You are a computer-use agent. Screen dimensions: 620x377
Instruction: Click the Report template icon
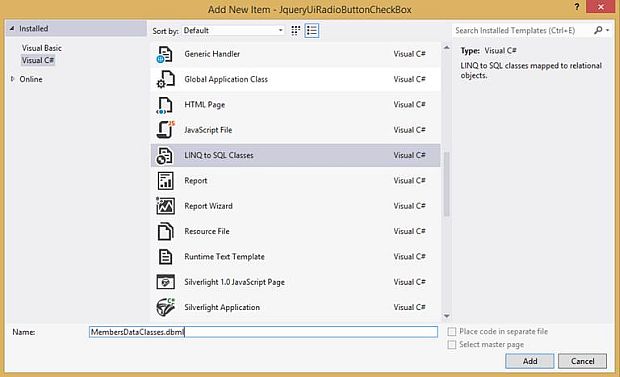pyautogui.click(x=165, y=181)
